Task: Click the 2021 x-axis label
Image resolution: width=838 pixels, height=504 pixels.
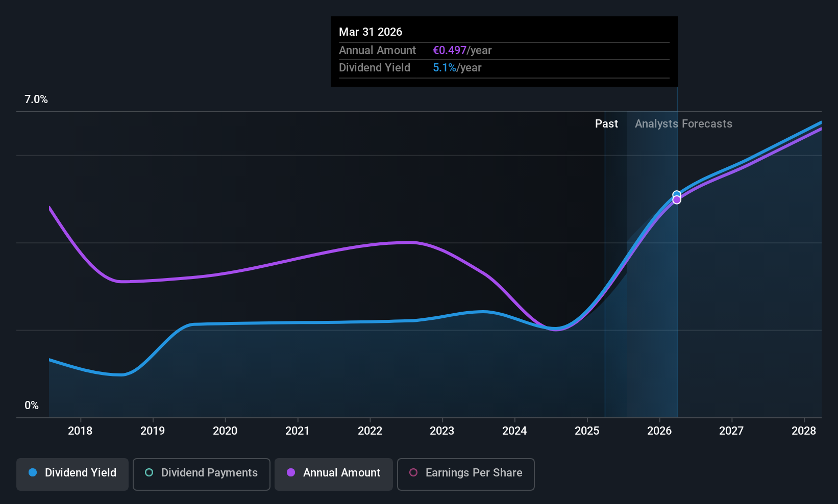Action: (x=298, y=431)
